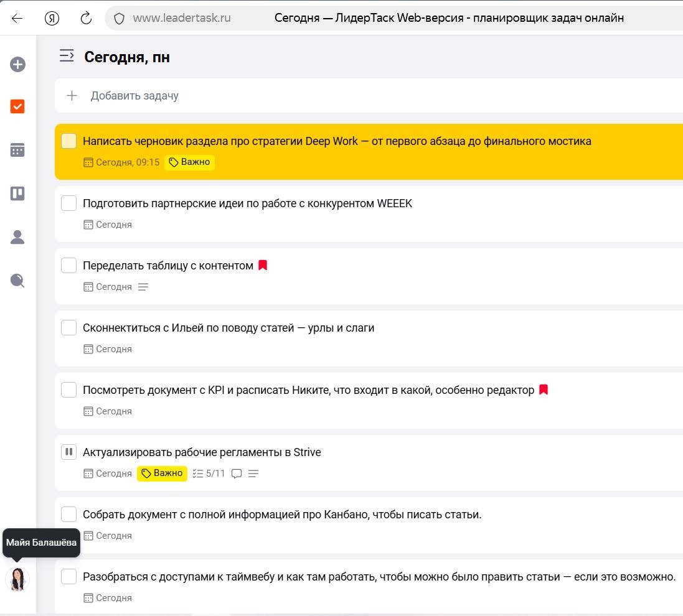Open task Сконнектиться с Ильей по поводу статей
Viewport: 683px width, 616px height.
228,328
